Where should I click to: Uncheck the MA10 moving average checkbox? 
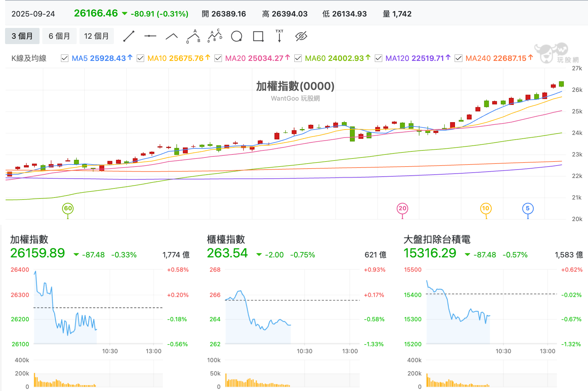click(x=140, y=59)
